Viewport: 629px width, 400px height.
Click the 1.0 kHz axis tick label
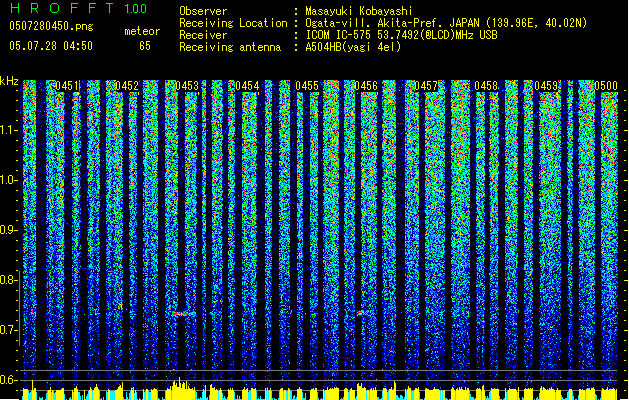[x=8, y=180]
